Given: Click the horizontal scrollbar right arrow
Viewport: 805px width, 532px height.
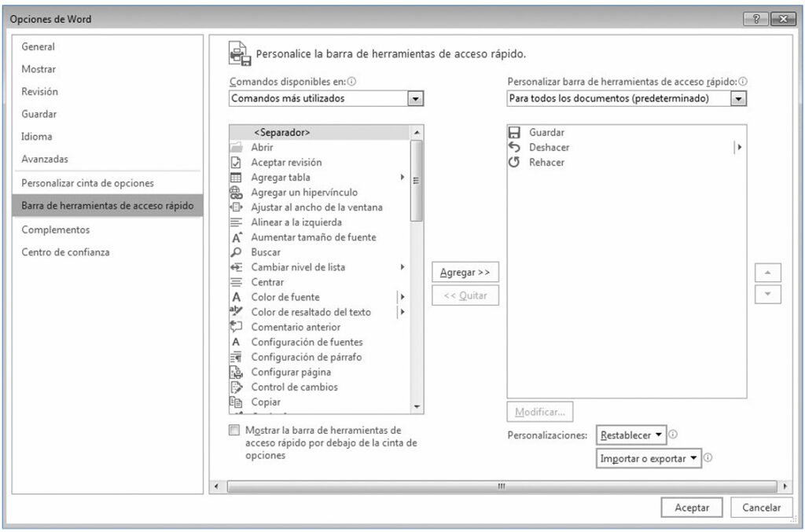Looking at the screenshot, I should coord(785,486).
